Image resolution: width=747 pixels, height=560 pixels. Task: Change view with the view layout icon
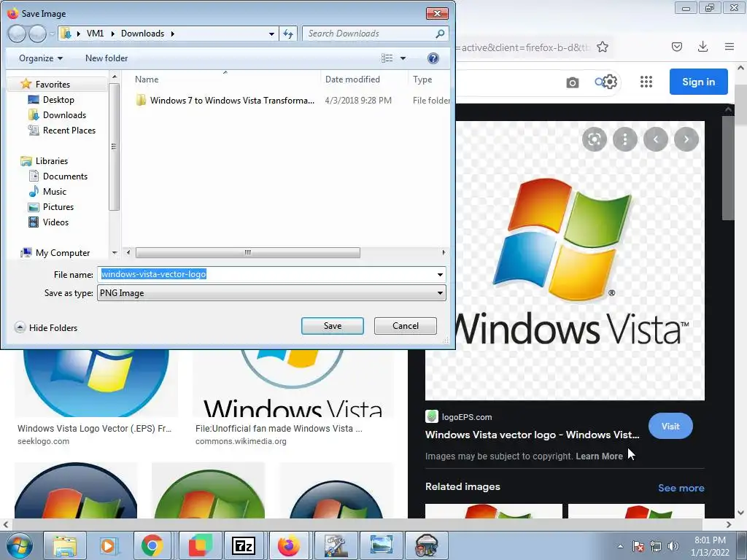(387, 58)
